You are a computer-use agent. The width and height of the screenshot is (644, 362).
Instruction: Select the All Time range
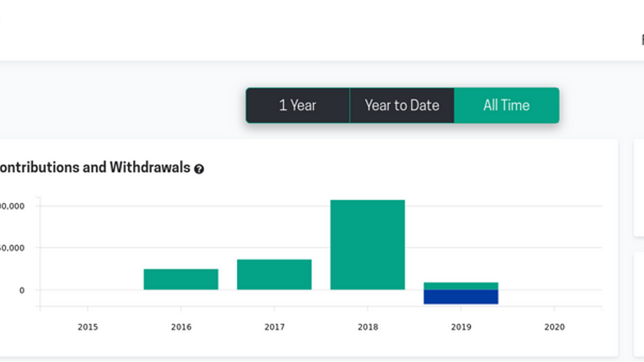click(x=506, y=105)
